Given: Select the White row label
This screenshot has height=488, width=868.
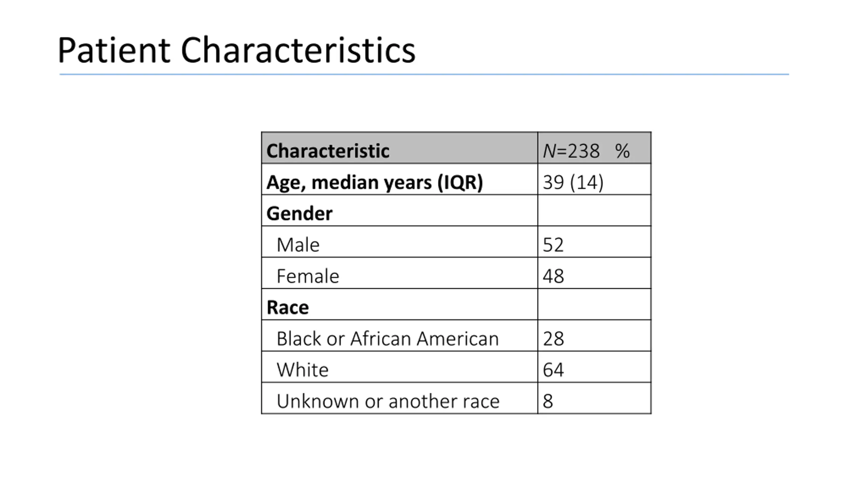Looking at the screenshot, I should (x=399, y=367).
